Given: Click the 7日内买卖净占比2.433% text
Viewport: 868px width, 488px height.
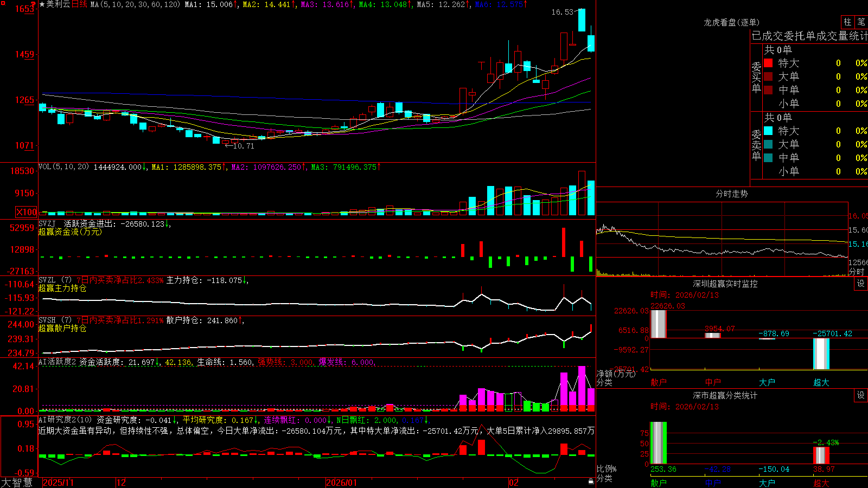Looking at the screenshot, I should [120, 280].
